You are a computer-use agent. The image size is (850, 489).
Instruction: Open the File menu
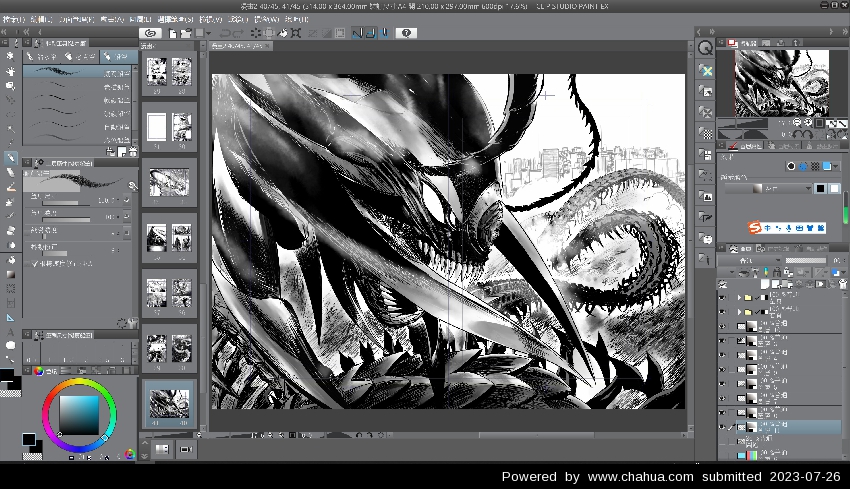pos(13,19)
